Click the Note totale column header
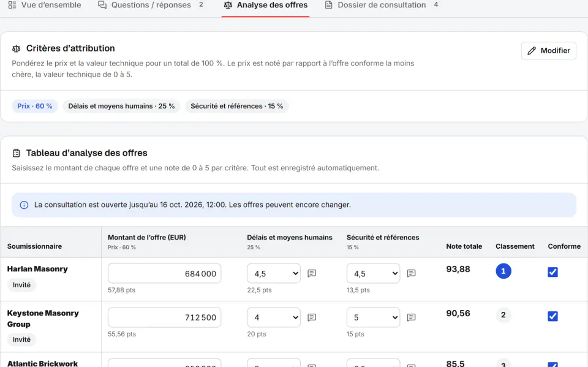Screen dimensions: 588x367 click(464, 246)
